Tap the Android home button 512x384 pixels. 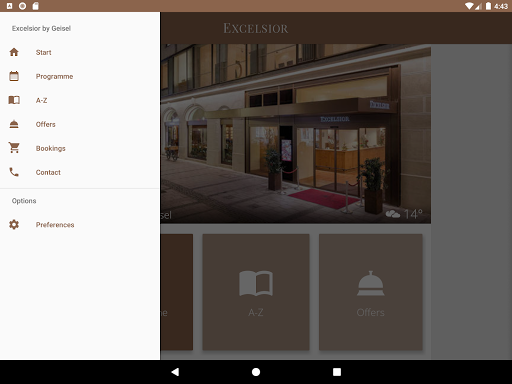pos(256,372)
